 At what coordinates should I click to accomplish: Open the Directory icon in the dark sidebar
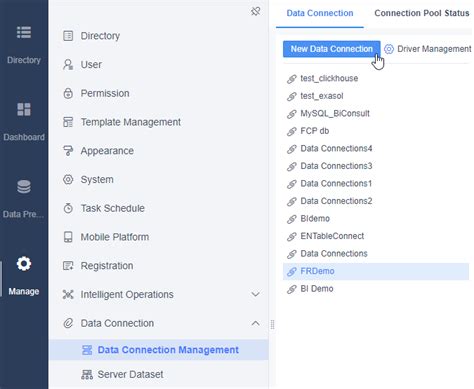[24, 33]
